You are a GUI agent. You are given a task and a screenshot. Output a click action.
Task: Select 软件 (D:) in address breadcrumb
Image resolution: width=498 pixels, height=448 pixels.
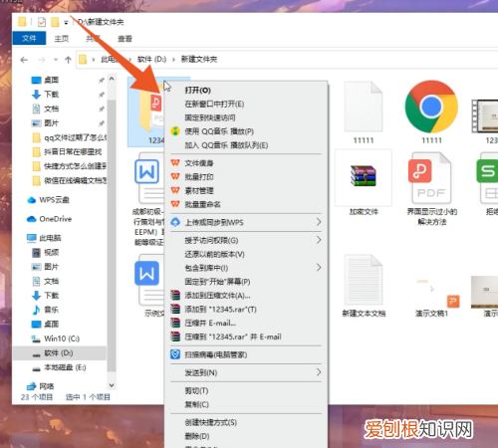click(x=151, y=60)
